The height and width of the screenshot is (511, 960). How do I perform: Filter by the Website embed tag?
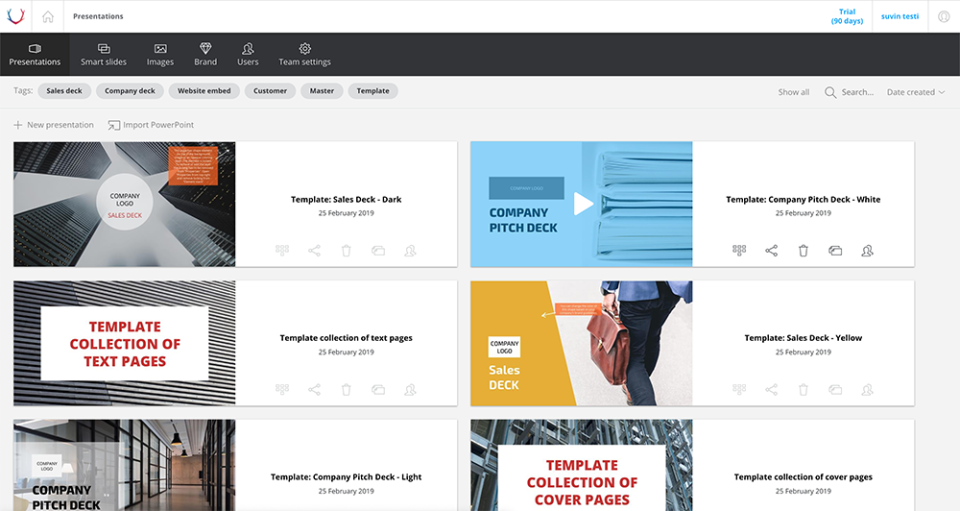click(x=204, y=91)
